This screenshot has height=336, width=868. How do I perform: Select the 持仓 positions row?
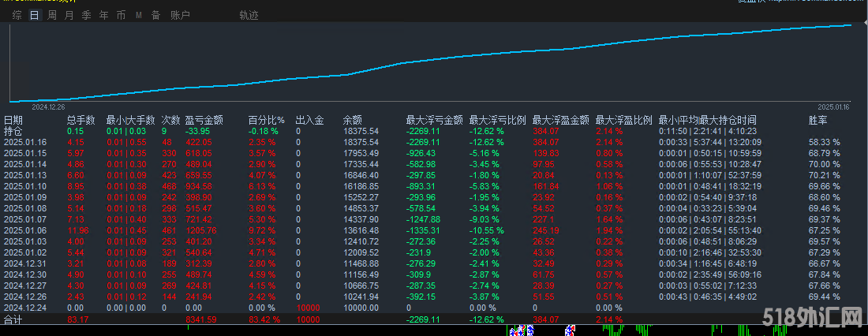click(x=13, y=131)
